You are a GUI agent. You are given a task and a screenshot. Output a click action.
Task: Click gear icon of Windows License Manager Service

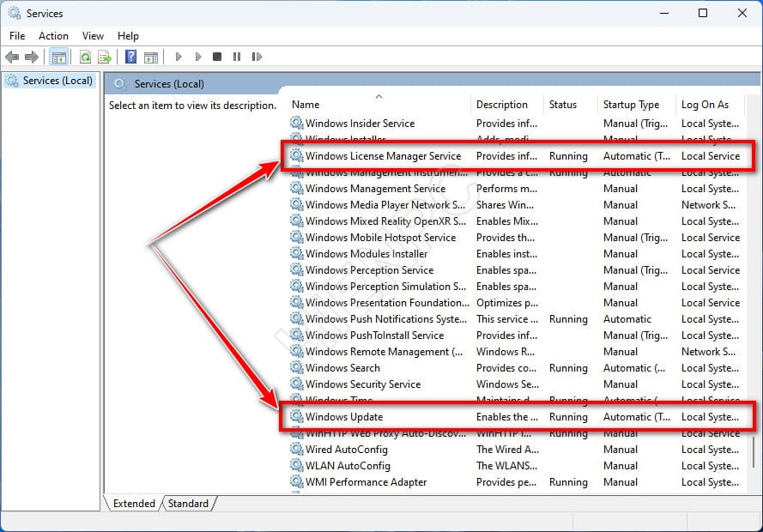(297, 155)
